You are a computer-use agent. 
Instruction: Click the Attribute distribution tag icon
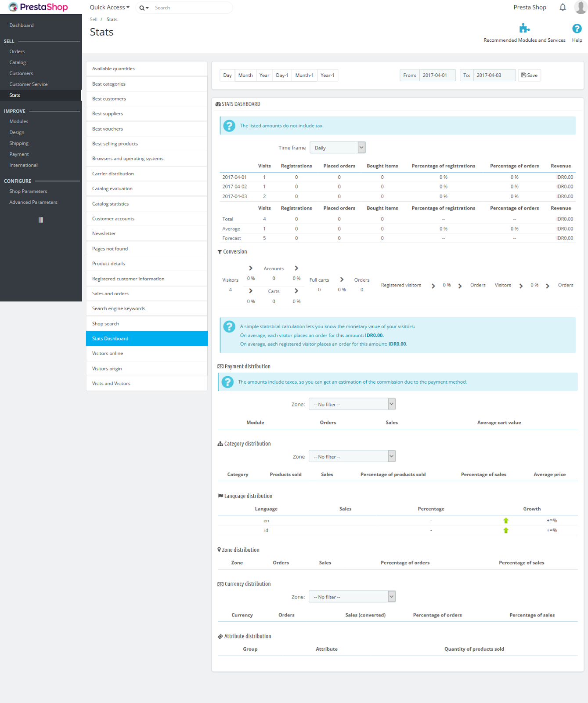pos(220,636)
